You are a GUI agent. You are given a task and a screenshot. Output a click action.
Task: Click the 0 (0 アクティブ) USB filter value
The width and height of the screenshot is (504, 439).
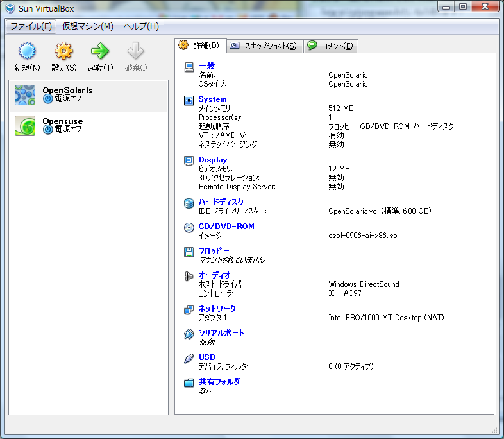[x=351, y=366]
